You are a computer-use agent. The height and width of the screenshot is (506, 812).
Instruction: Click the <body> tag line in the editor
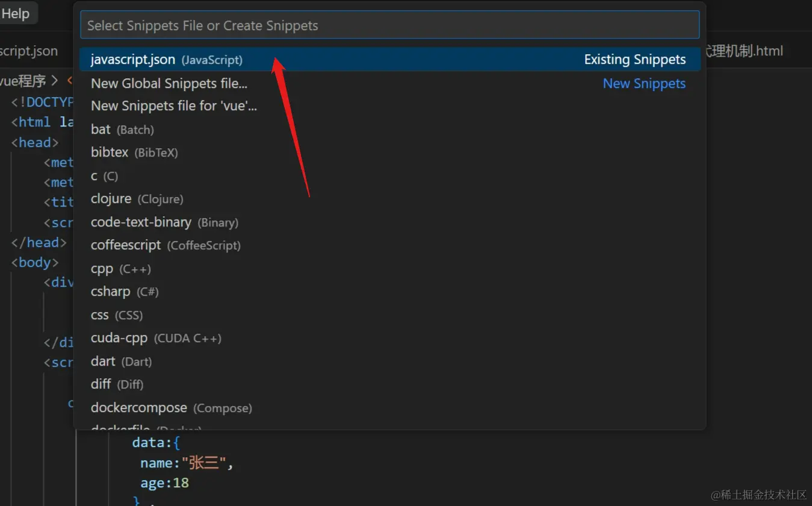35,262
